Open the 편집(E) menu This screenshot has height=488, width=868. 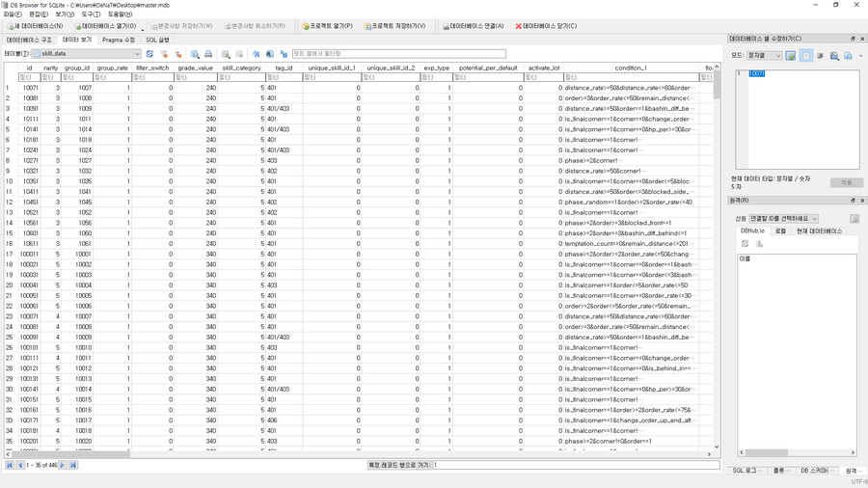(39, 14)
